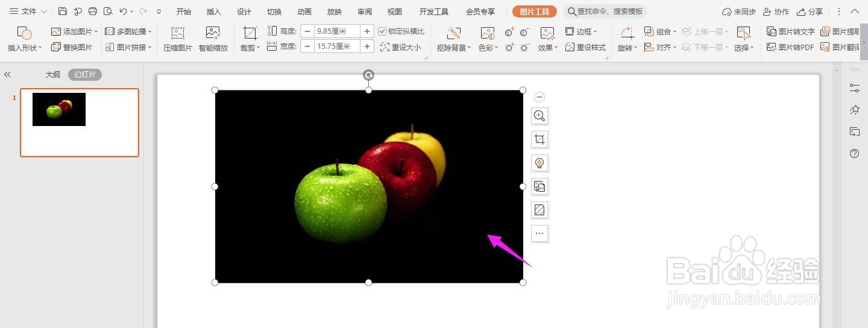Select the Crop (裁剪) tool icon

(x=250, y=33)
